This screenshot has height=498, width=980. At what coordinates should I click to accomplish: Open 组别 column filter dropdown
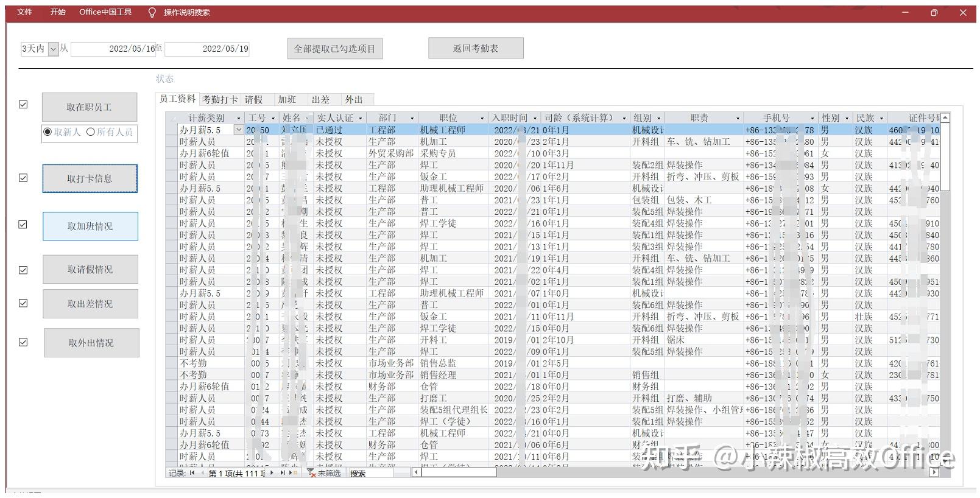(659, 118)
